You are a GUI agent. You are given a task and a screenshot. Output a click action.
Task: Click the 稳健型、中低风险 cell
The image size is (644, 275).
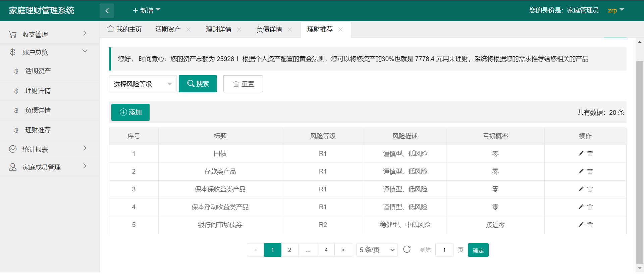(x=405, y=225)
